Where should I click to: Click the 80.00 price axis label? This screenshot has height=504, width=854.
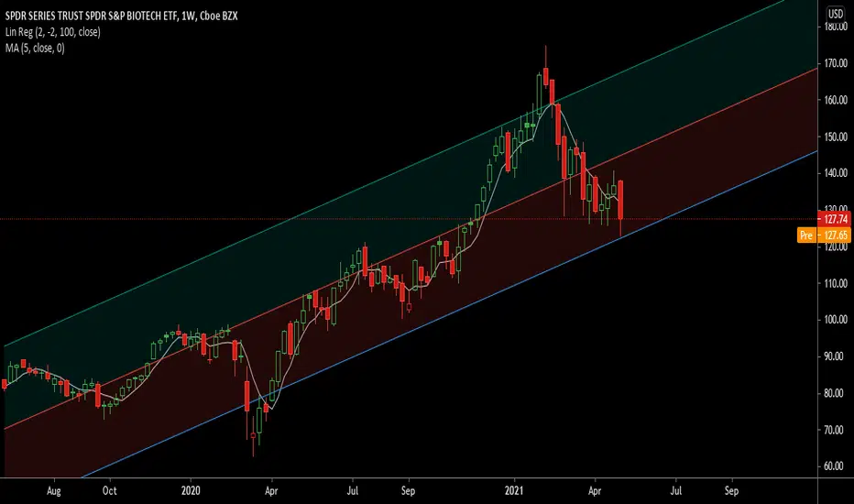coord(836,393)
